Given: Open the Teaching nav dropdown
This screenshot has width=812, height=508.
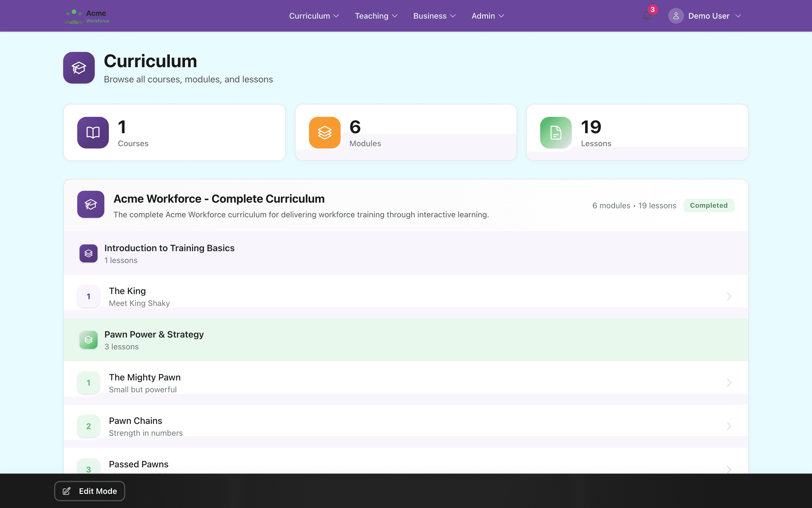Looking at the screenshot, I should pos(376,16).
